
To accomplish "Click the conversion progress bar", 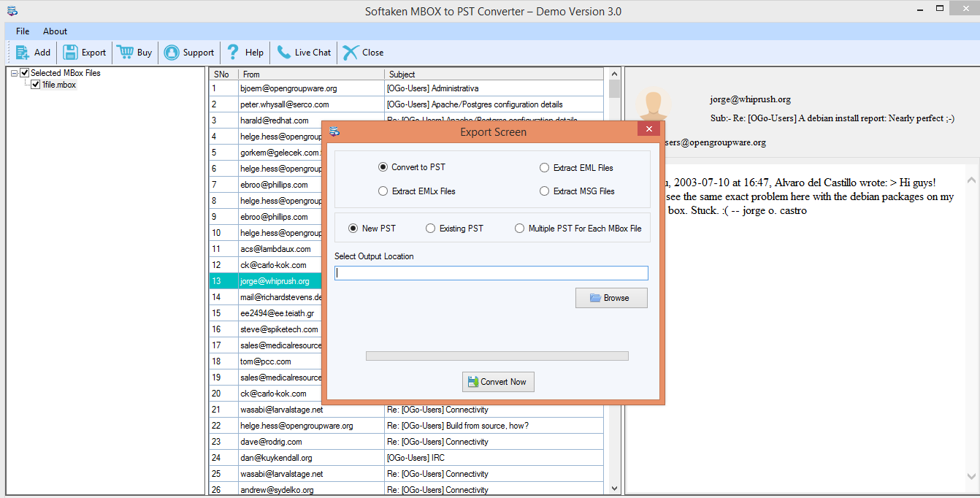I will 497,356.
